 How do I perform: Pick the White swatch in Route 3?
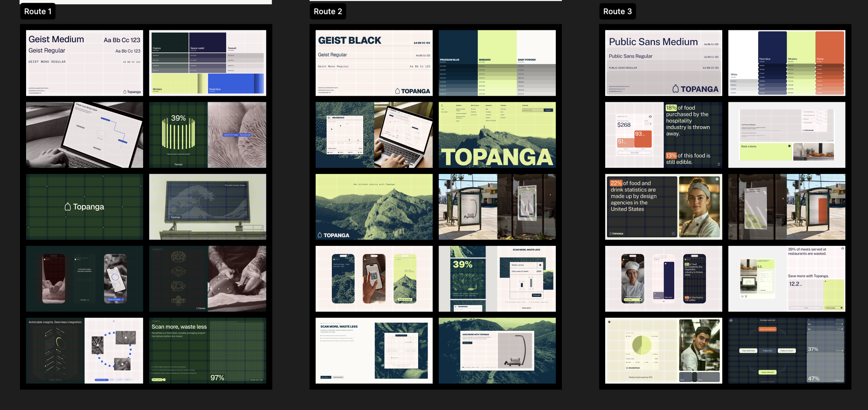[743, 55]
